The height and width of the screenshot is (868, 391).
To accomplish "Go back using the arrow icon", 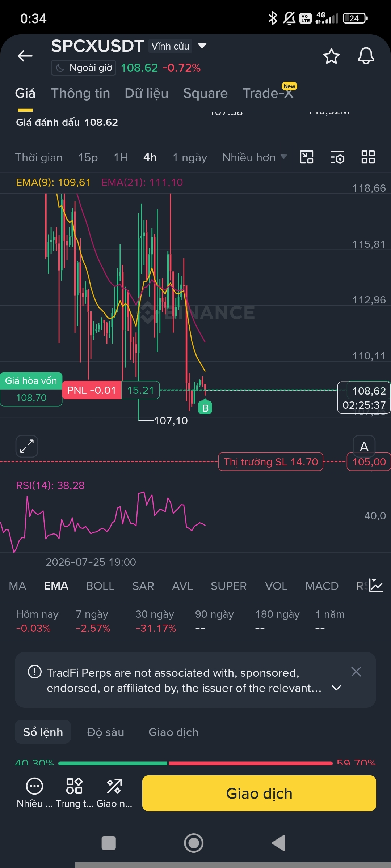I will tap(25, 56).
